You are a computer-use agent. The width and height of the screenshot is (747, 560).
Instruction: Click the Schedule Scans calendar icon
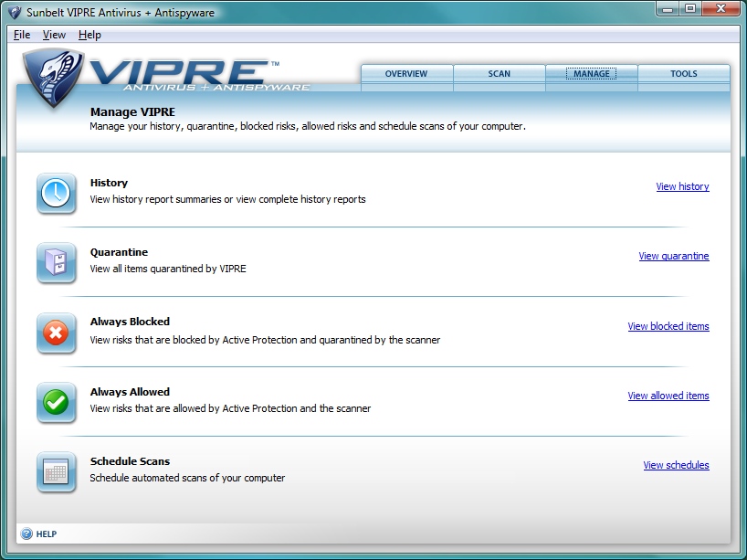tap(56, 471)
